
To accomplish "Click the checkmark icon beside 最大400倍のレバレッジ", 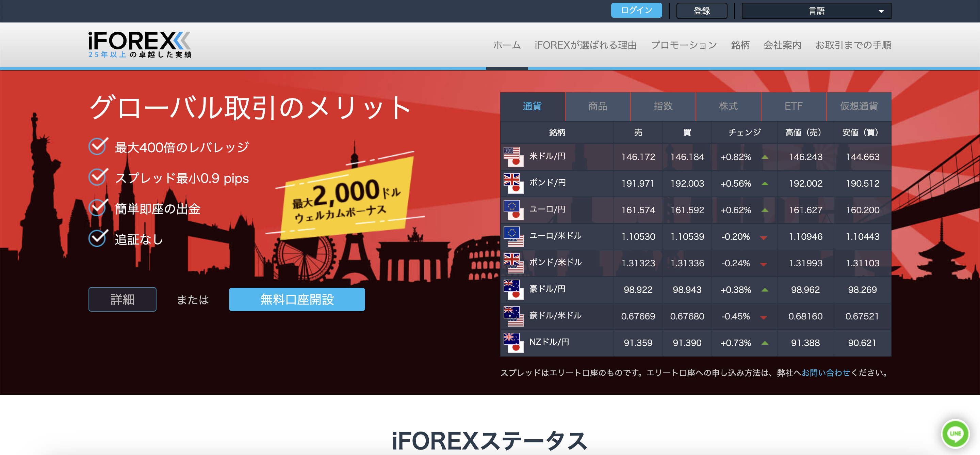I will [x=98, y=146].
